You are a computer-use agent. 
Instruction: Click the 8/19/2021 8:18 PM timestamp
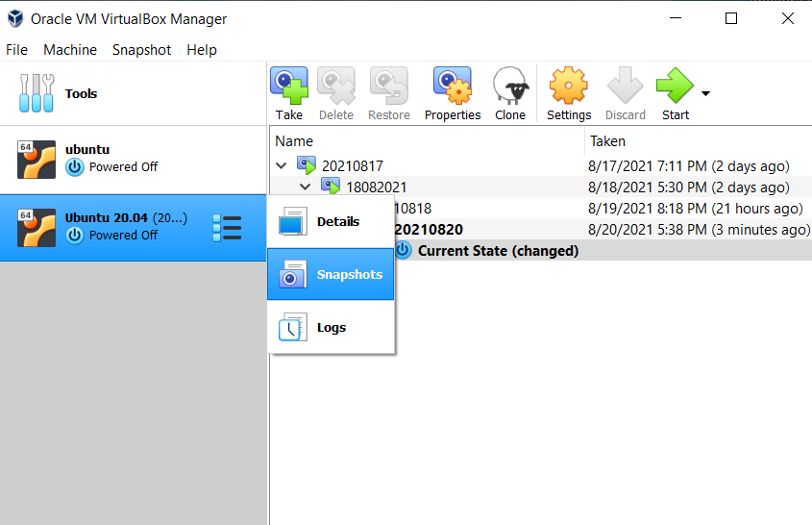click(x=696, y=209)
